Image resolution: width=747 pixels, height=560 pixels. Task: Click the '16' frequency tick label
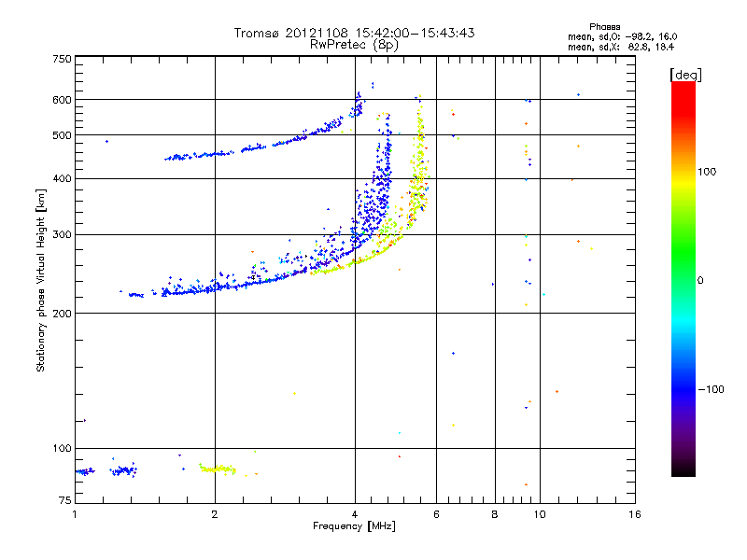[x=635, y=514]
